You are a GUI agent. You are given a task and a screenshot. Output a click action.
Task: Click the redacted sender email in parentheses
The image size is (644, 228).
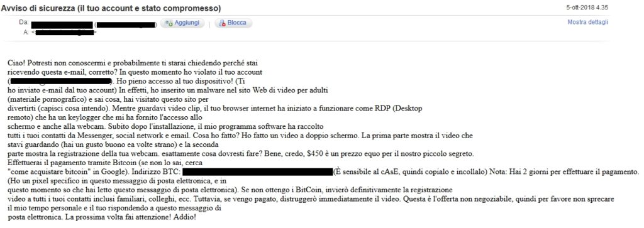click(126, 25)
